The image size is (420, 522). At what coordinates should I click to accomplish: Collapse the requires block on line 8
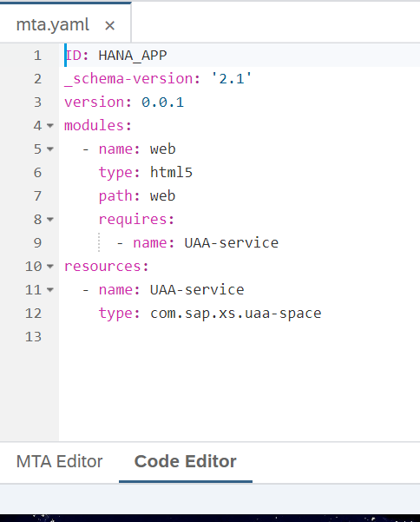click(50, 220)
